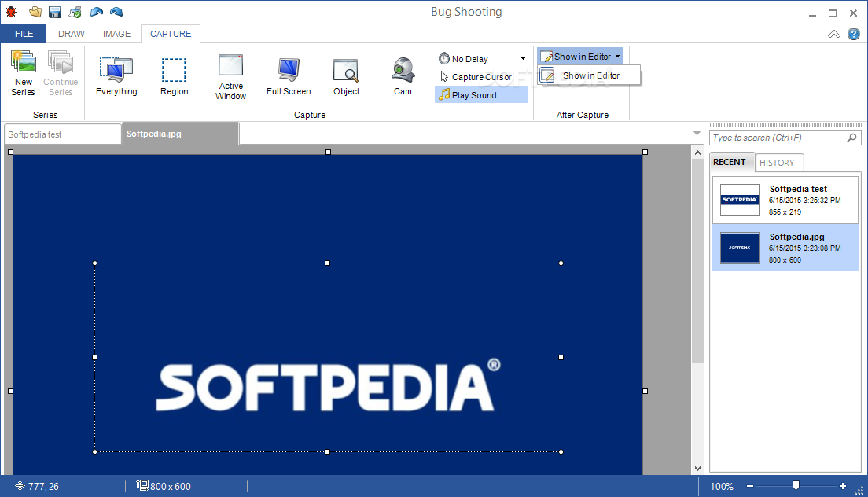
Task: Toggle Capture Cursor option
Action: [x=481, y=77]
